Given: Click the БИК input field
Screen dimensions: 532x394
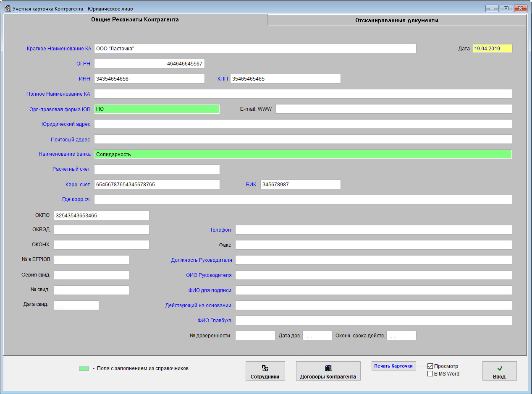Looking at the screenshot, I should 300,185.
